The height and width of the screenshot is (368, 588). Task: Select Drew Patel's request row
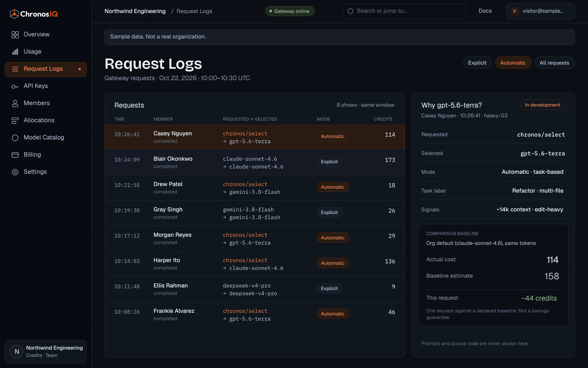click(x=255, y=188)
